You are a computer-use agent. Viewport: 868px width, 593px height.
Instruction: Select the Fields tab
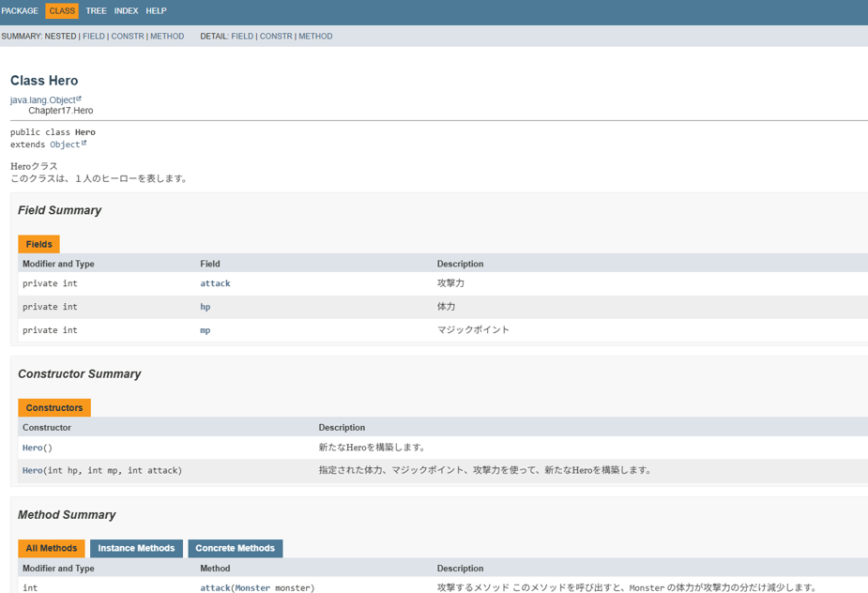click(x=38, y=244)
